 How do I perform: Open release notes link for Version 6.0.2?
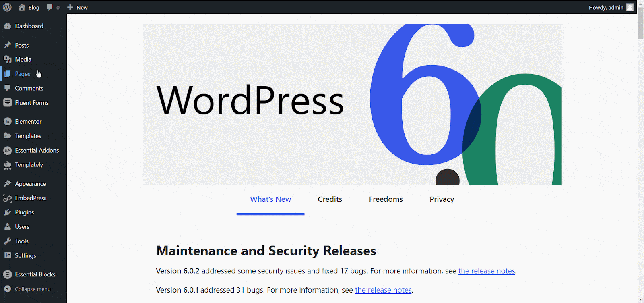click(x=487, y=271)
